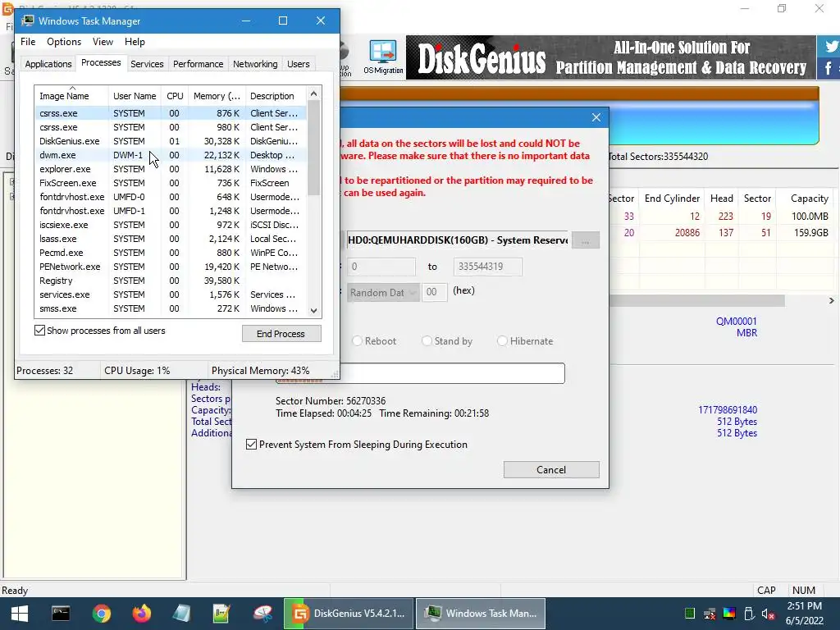Click the Twitter icon in DiskGenius banner
840x630 pixels.
[829, 47]
